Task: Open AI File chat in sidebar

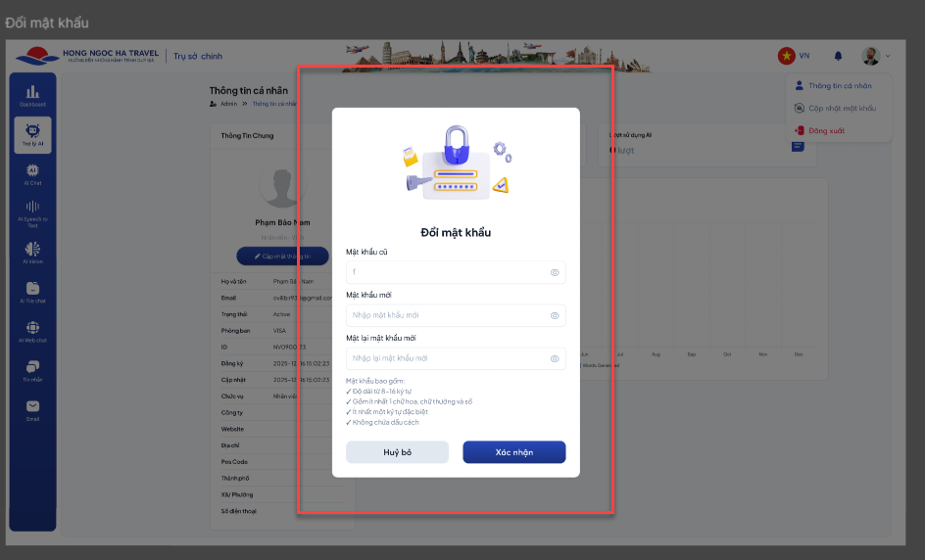Action: pos(32,292)
